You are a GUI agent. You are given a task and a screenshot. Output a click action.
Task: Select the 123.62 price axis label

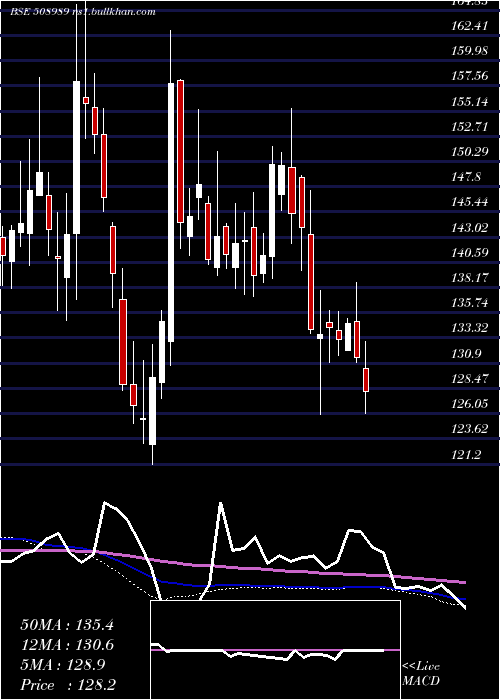tap(469, 429)
